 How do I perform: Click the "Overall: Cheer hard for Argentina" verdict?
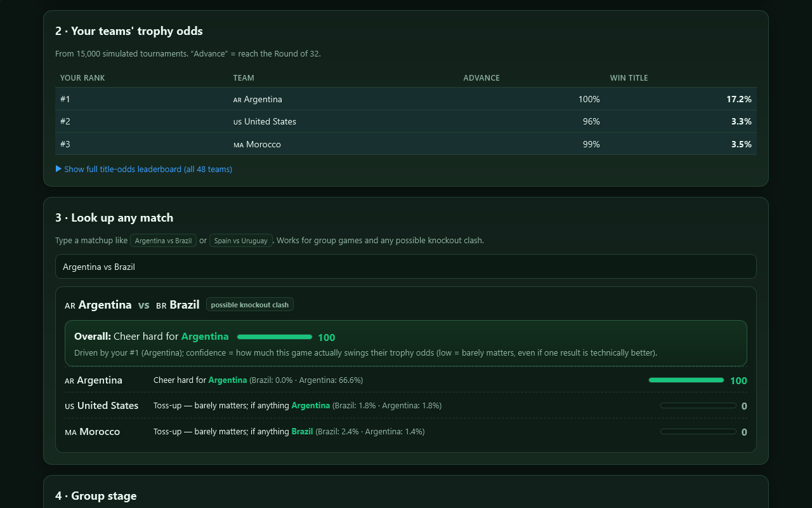(x=152, y=337)
